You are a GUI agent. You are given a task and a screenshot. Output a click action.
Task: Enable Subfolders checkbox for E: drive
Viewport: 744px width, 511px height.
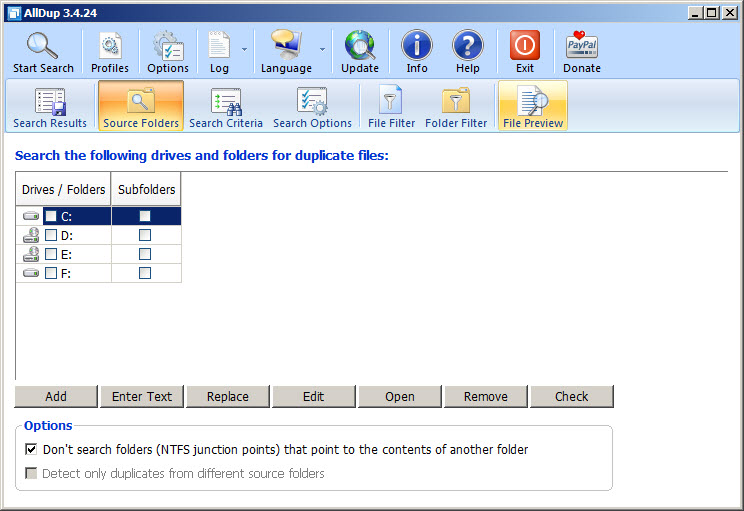(x=145, y=254)
